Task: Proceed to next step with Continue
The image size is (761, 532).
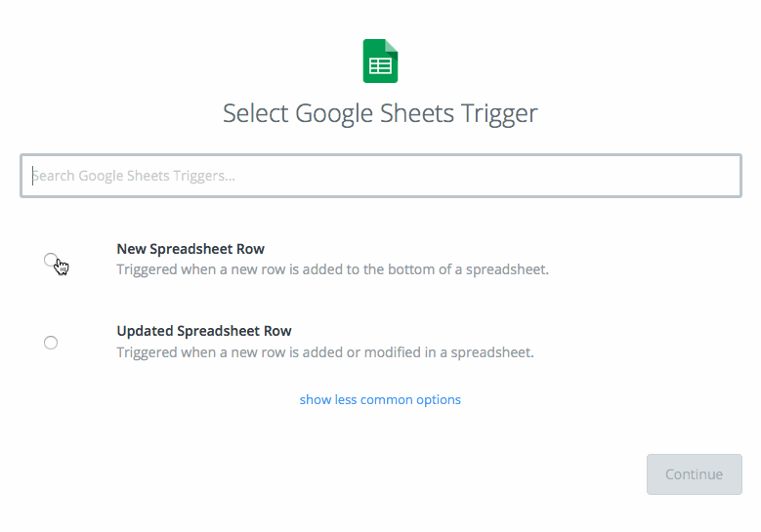Action: pos(694,474)
